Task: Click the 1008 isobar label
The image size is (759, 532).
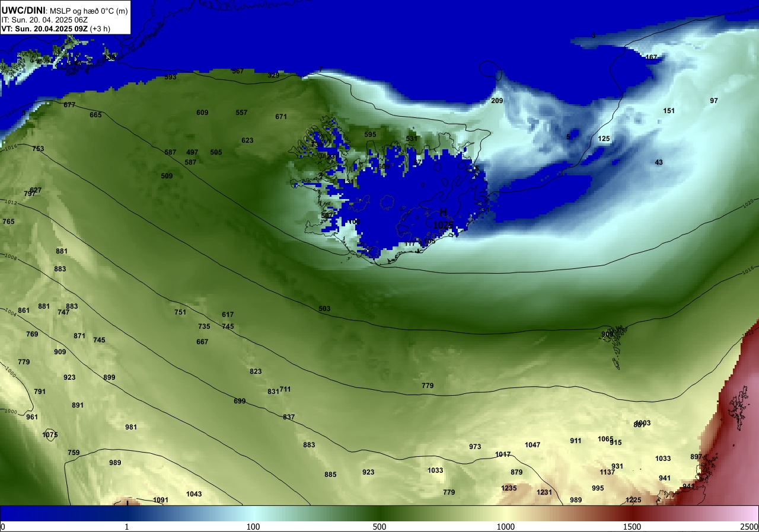Action: 10,257
